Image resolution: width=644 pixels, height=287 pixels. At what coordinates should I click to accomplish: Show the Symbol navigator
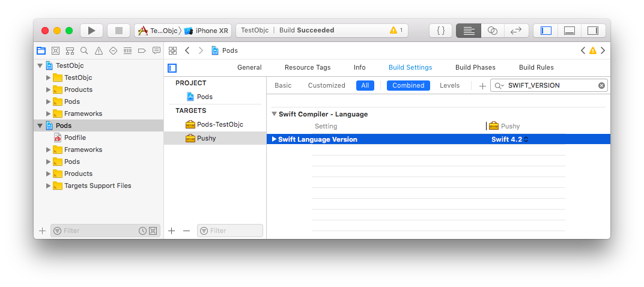(x=70, y=50)
